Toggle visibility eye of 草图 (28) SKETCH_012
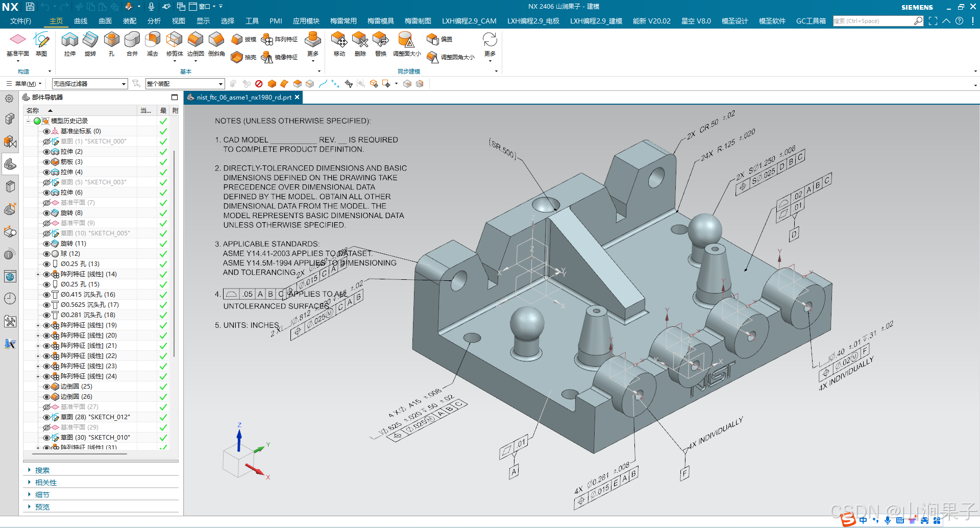The width and height of the screenshot is (980, 528). click(x=46, y=417)
